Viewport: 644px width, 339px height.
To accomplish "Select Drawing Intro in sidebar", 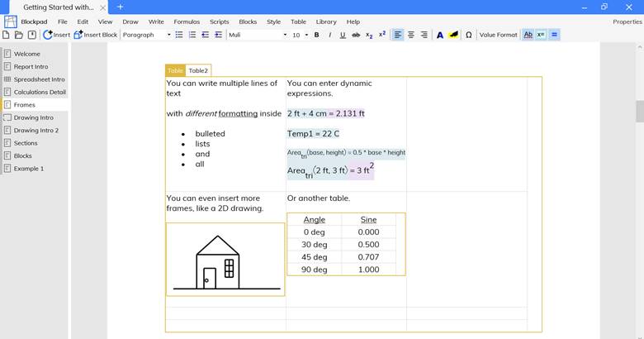I will [35, 117].
